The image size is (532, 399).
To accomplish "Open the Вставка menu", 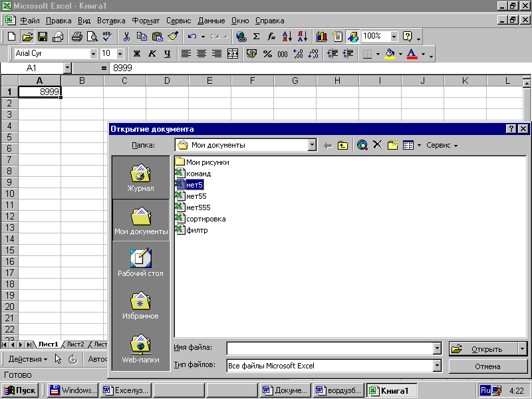I will tap(111, 21).
